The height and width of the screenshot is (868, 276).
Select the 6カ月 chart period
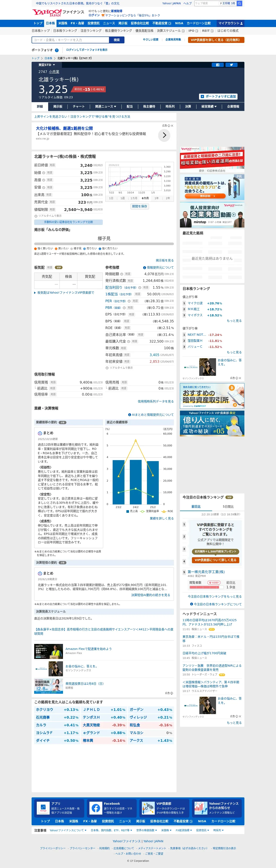click(146, 198)
